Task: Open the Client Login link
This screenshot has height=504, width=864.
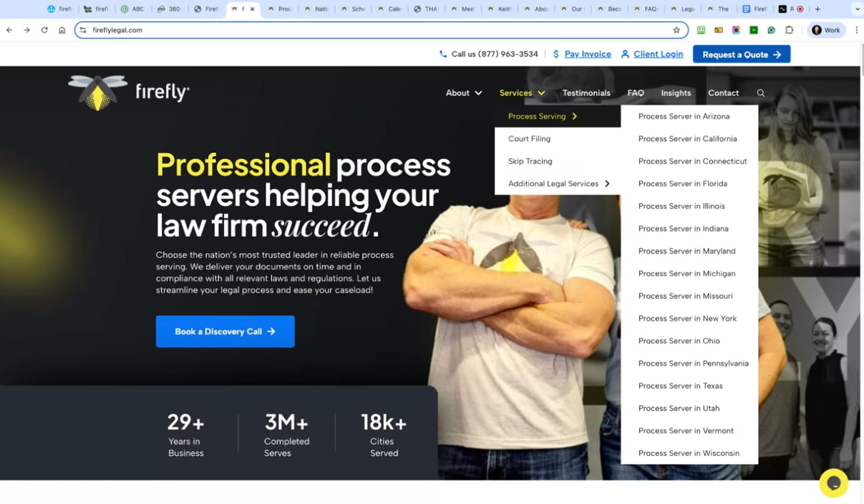Action: (x=651, y=54)
